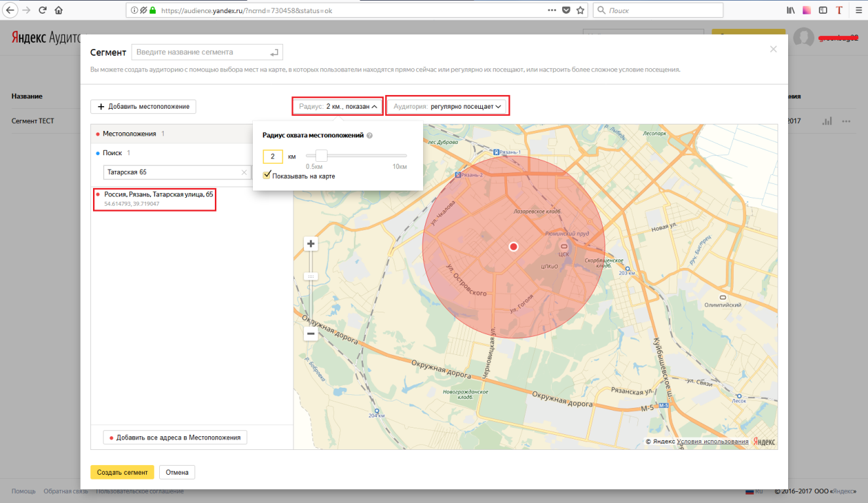Click the user avatar icon
868x503 pixels.
804,38
